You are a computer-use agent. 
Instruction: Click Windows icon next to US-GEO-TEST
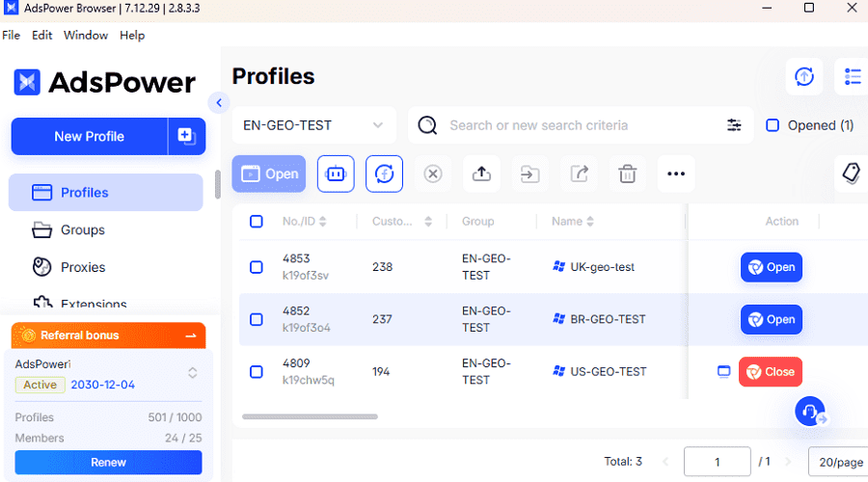(x=559, y=371)
